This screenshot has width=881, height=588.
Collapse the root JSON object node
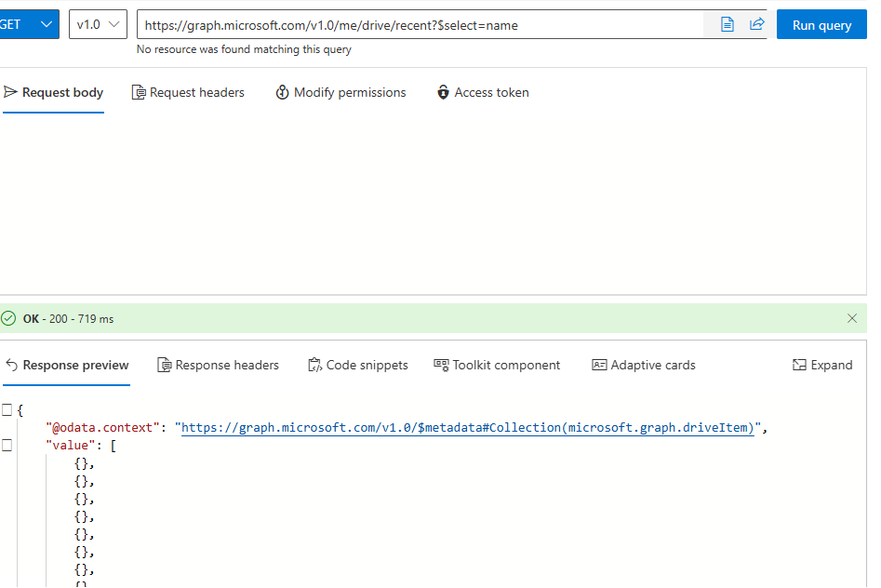coord(7,408)
